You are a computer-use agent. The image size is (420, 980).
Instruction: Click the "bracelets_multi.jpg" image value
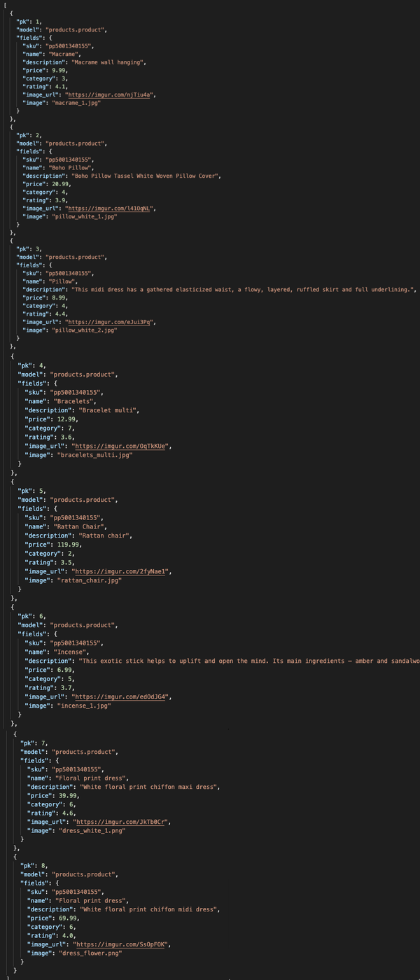(x=94, y=455)
